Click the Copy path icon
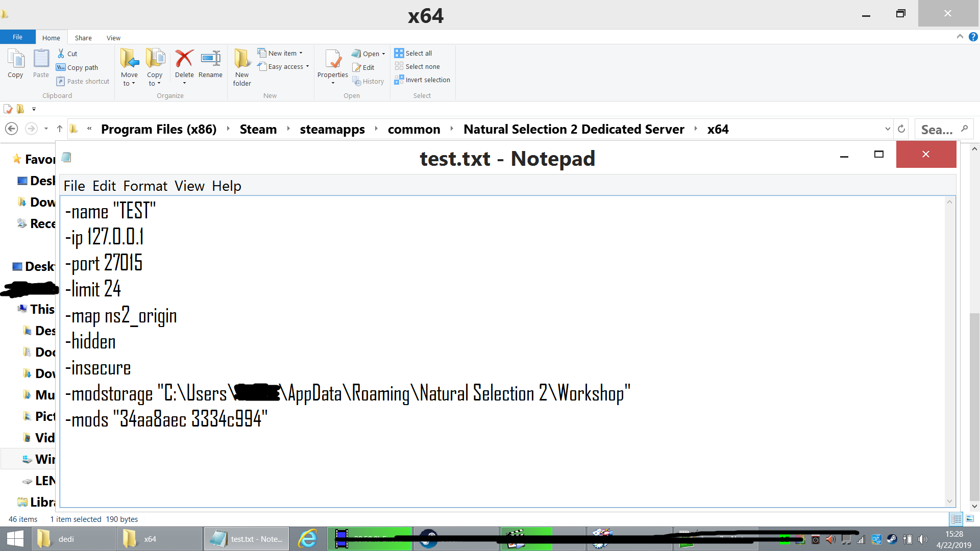980x551 pixels. pyautogui.click(x=61, y=67)
